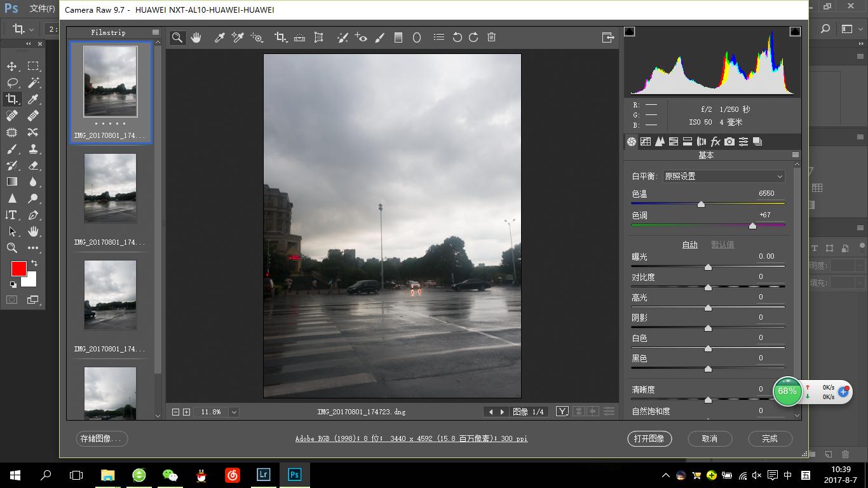Switch to the fx Effects tab
868x488 pixels.
click(715, 142)
